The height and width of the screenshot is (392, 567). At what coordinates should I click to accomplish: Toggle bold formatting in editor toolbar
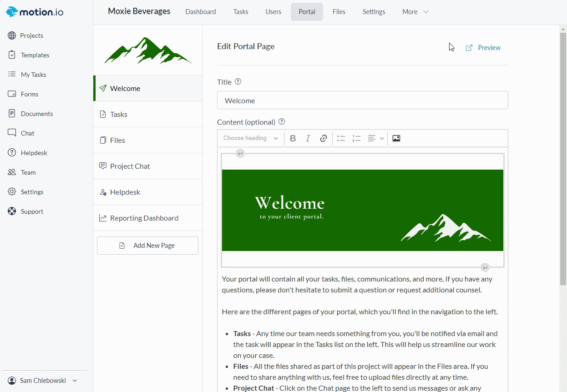[293, 138]
